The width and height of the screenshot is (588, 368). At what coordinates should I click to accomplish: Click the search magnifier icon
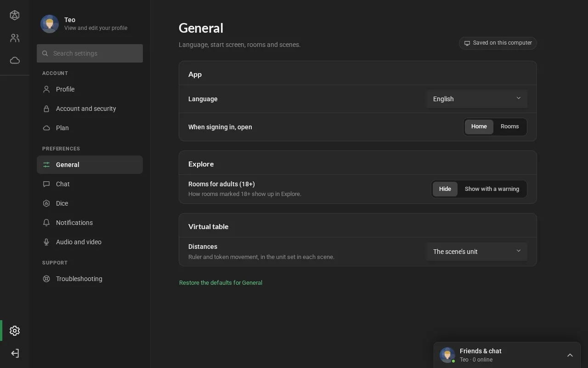(45, 53)
